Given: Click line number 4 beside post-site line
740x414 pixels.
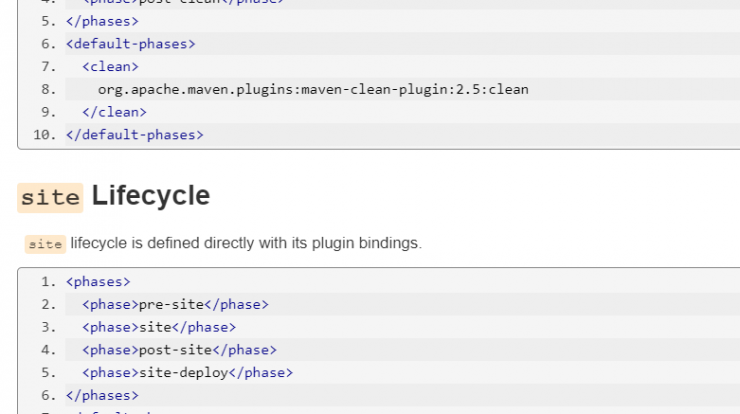Looking at the screenshot, I should pos(49,350).
